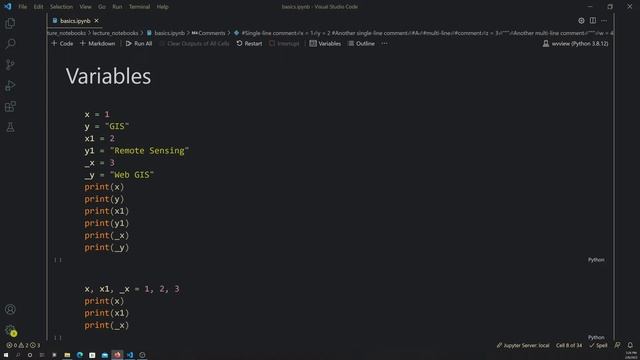Add a new Markdown cell
640x360 pixels.
tap(98, 43)
